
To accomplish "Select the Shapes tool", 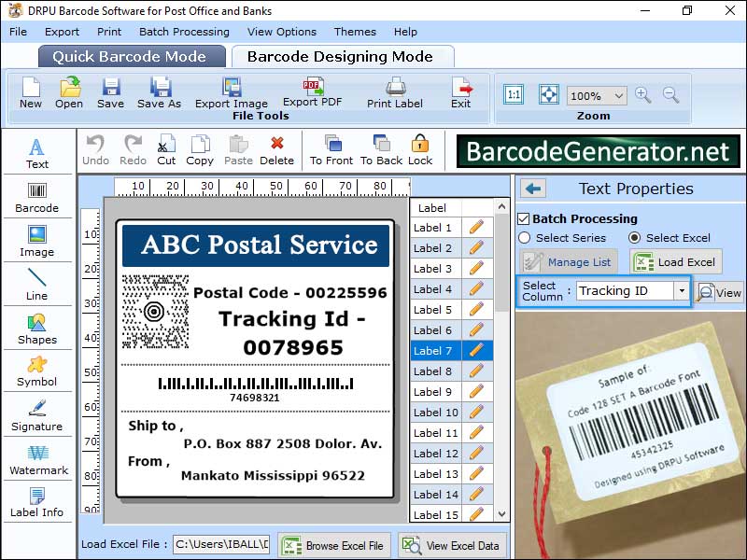I will (37, 328).
